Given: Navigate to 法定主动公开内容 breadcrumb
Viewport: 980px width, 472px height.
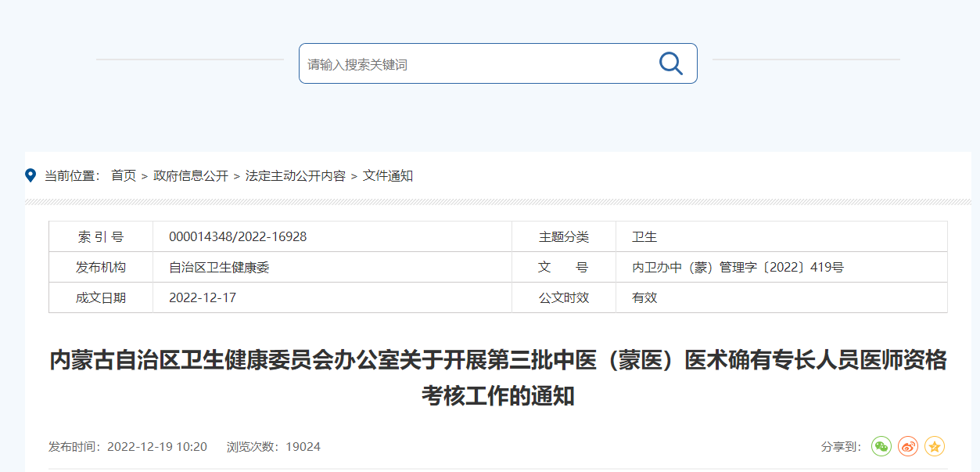Looking at the screenshot, I should point(295,176).
